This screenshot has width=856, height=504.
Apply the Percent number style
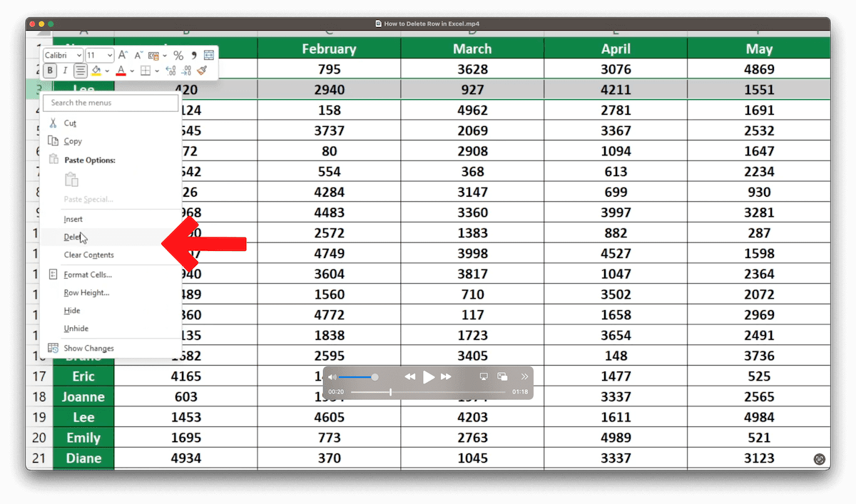coord(178,55)
